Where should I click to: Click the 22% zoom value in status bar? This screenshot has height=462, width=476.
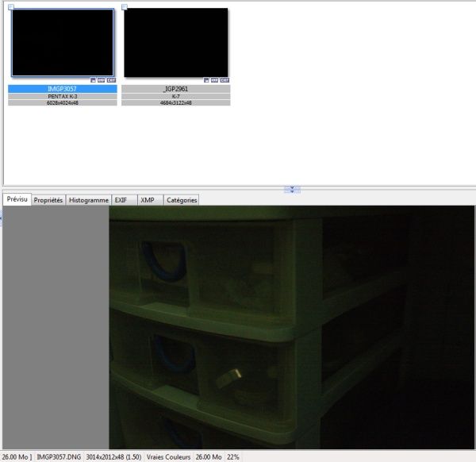[233, 456]
